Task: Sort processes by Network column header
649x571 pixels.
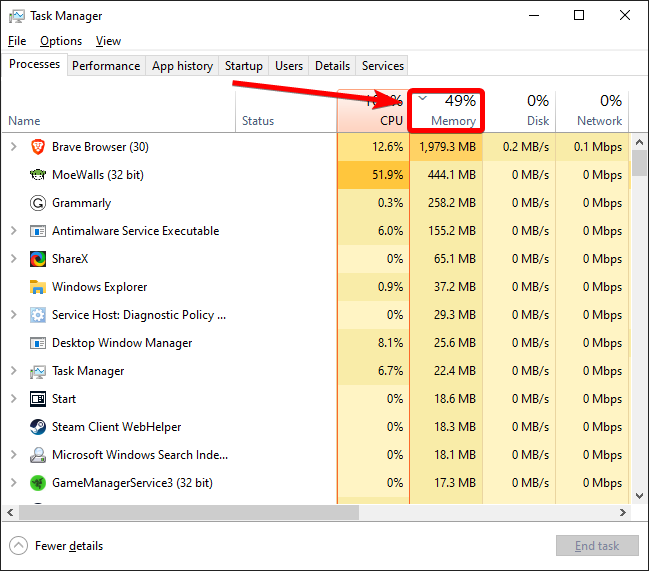Action: pyautogui.click(x=592, y=111)
